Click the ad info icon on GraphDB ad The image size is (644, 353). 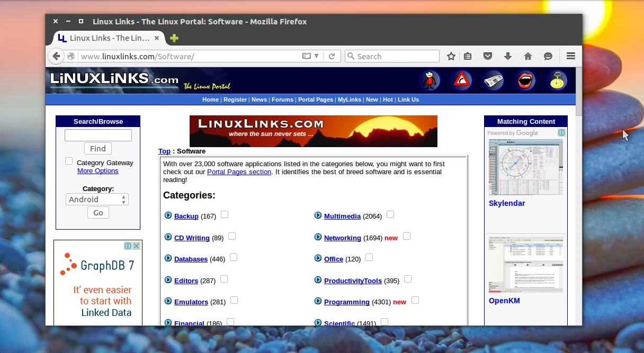coord(128,246)
